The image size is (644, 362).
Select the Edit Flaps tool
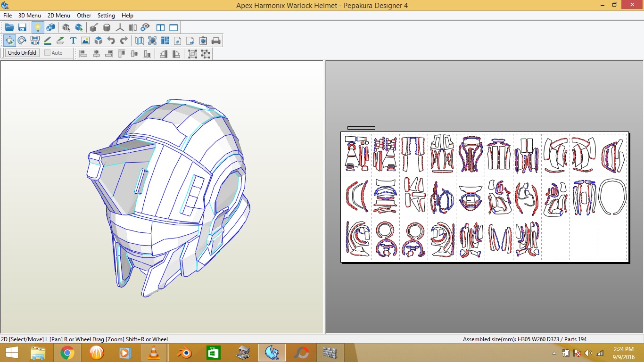(x=48, y=41)
